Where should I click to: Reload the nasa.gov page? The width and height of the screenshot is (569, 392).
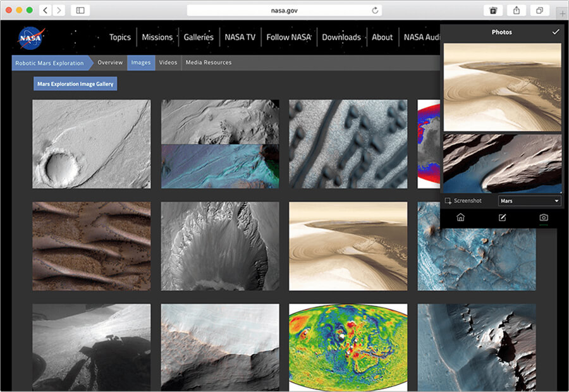click(375, 10)
